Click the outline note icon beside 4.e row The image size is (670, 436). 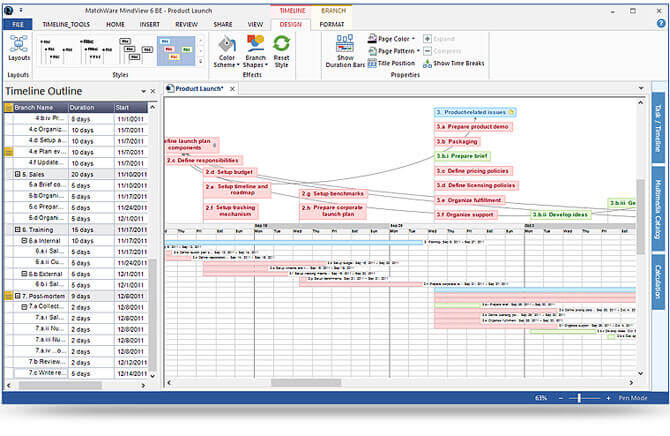pos(9,151)
